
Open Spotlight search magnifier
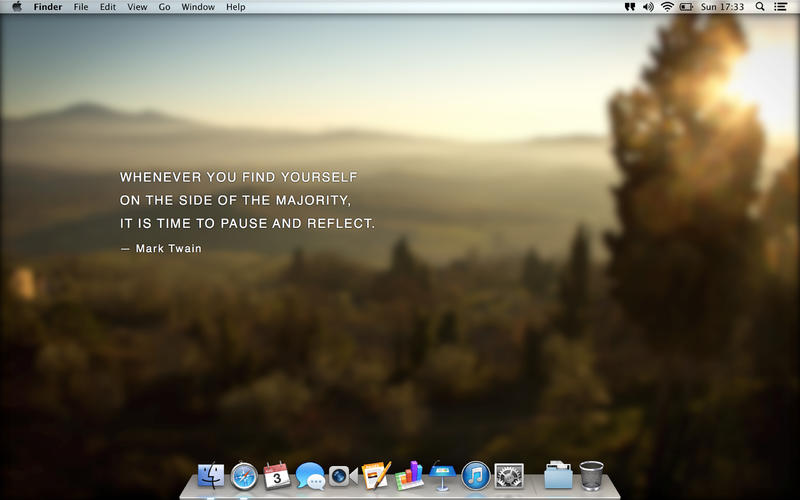pyautogui.click(x=760, y=7)
